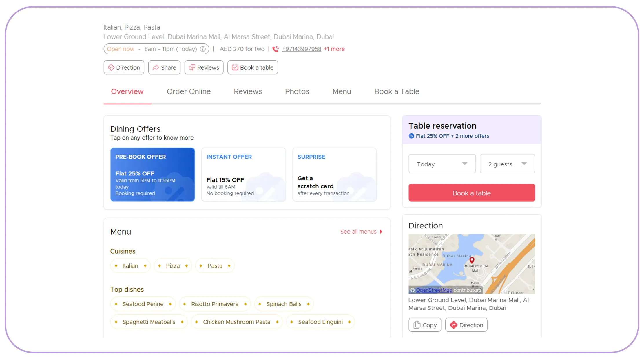
Task: Open the SURPRISE scratch card offer
Action: click(334, 175)
